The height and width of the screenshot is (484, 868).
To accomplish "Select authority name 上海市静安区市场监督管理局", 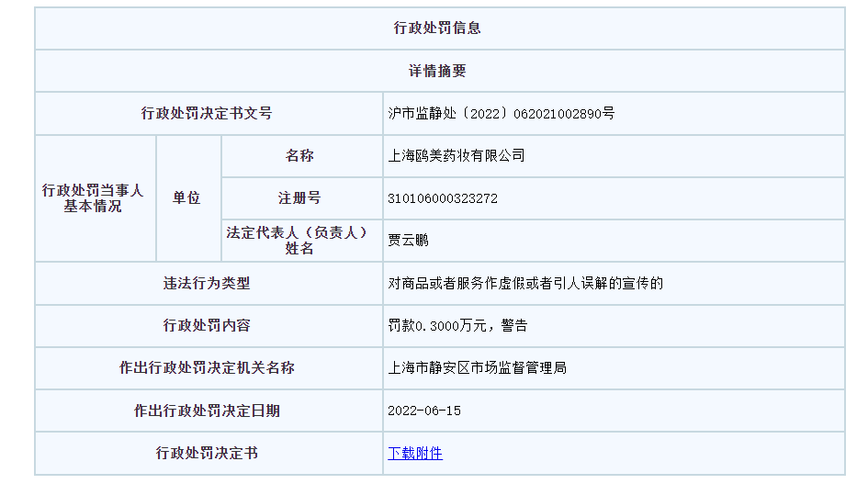I will [478, 368].
